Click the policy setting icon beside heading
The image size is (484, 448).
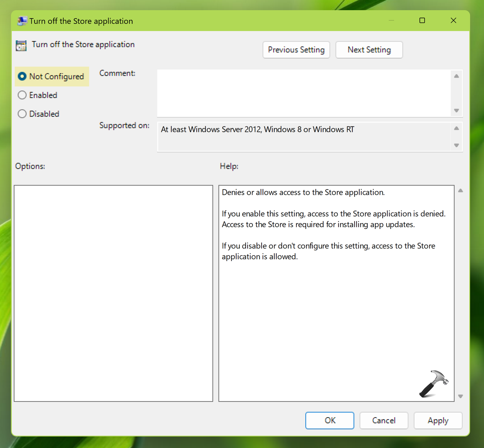tap(21, 45)
